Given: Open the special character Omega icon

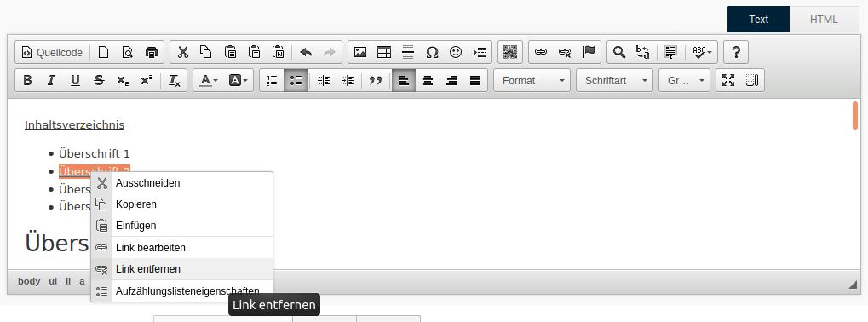Looking at the screenshot, I should tap(432, 53).
